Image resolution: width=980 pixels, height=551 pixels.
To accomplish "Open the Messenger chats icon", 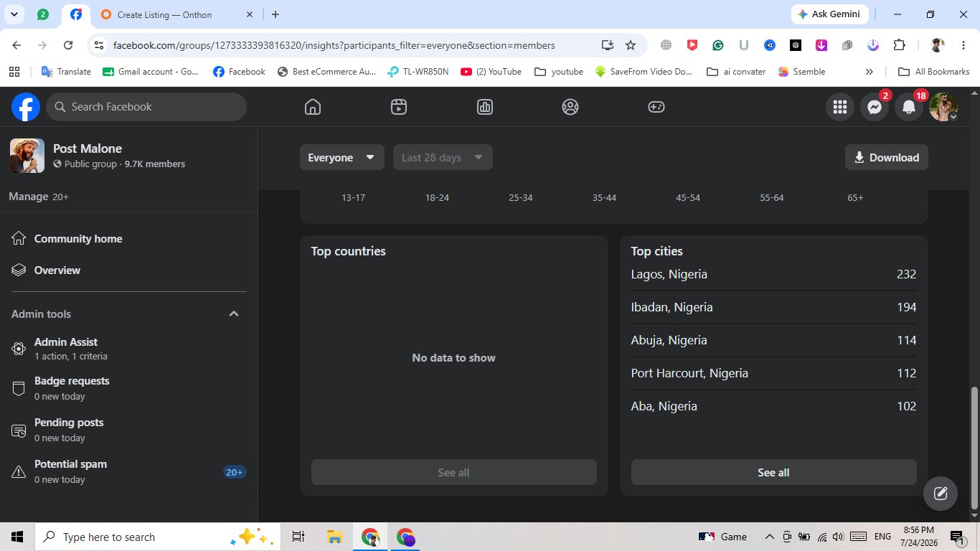I will point(875,107).
